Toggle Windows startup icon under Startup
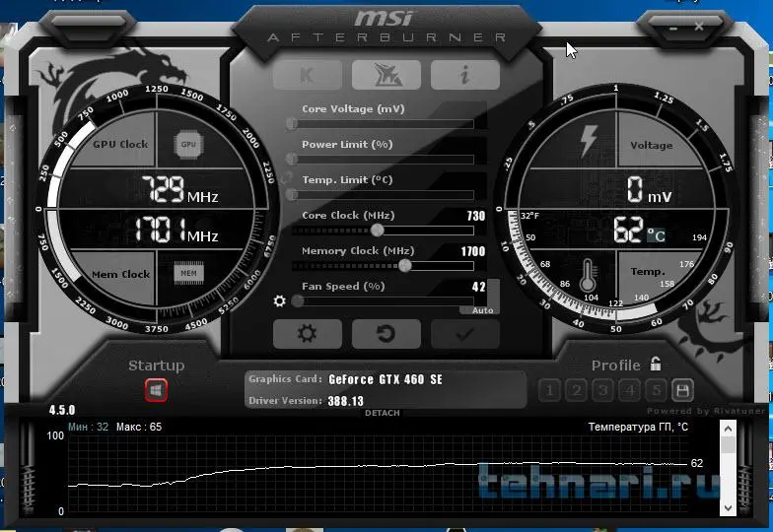This screenshot has height=532, width=773. (x=156, y=390)
